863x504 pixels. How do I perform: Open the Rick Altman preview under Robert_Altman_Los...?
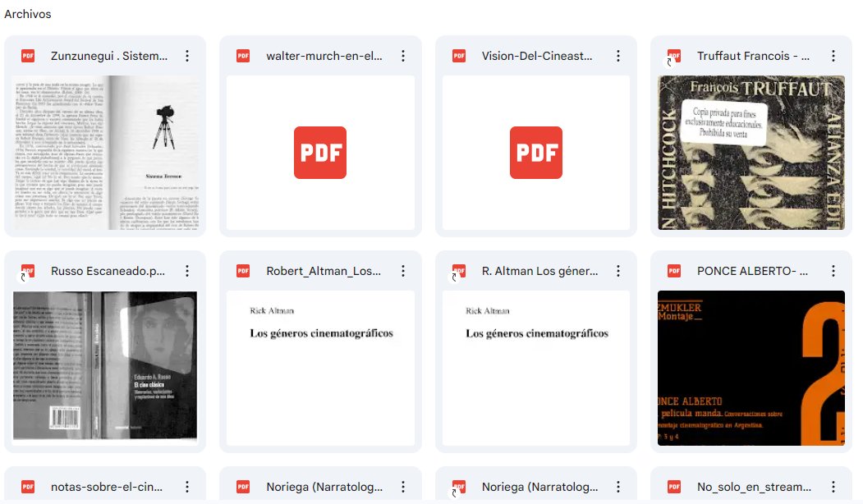pos(320,368)
